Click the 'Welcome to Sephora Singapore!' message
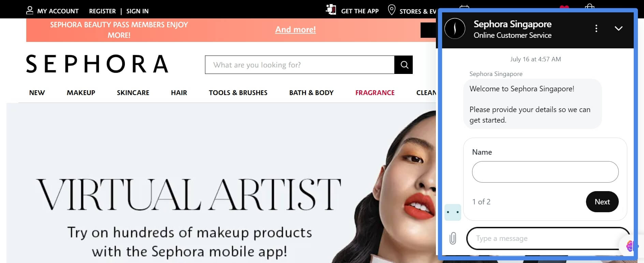This screenshot has width=644, height=263. 522,89
